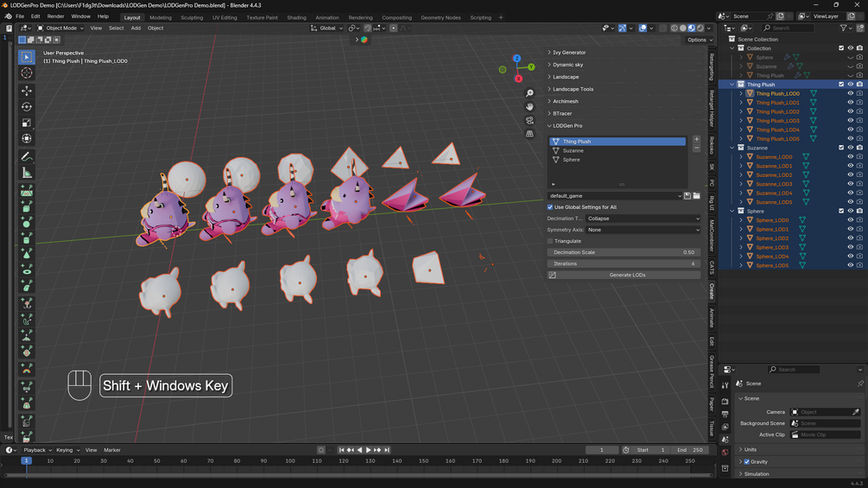868x488 pixels.
Task: Disable Sphere collection render camera icon
Action: pyautogui.click(x=859, y=212)
